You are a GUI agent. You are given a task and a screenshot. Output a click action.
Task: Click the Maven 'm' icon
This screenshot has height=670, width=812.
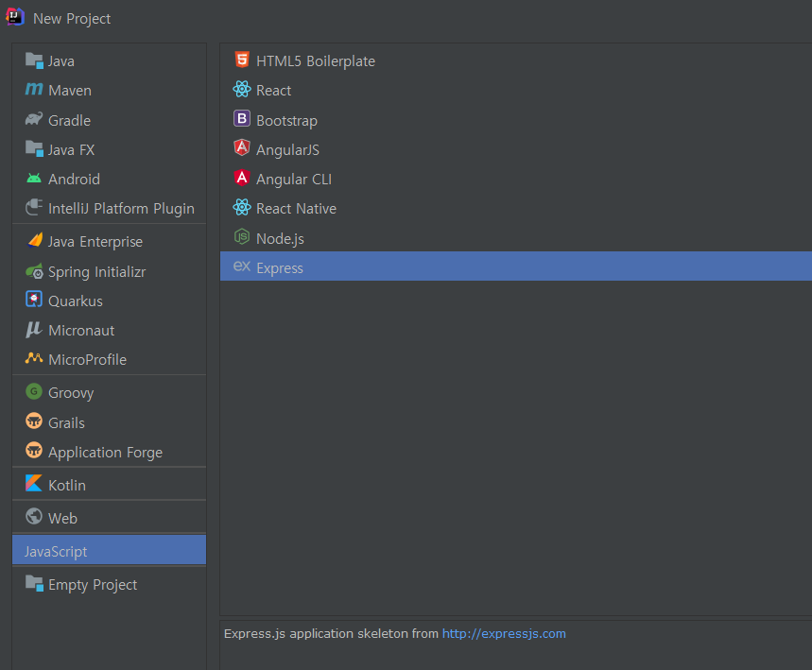click(34, 90)
